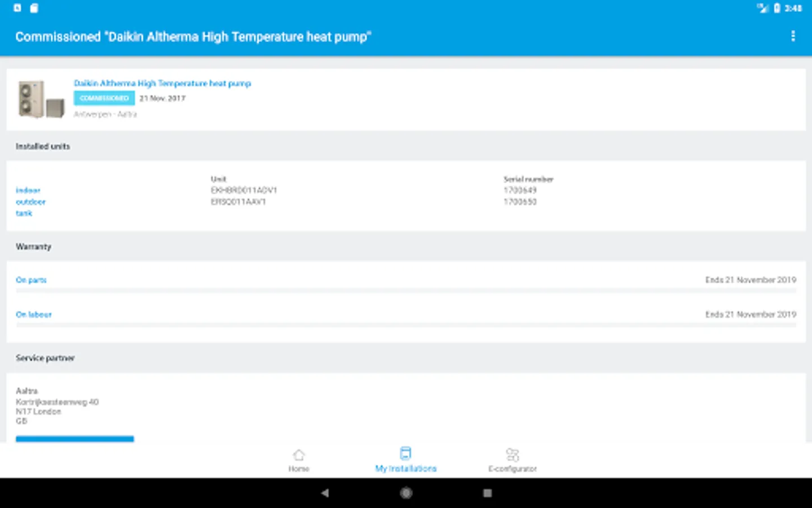Tap the COMMISSIONED status badge
The height and width of the screenshot is (508, 812).
point(104,98)
